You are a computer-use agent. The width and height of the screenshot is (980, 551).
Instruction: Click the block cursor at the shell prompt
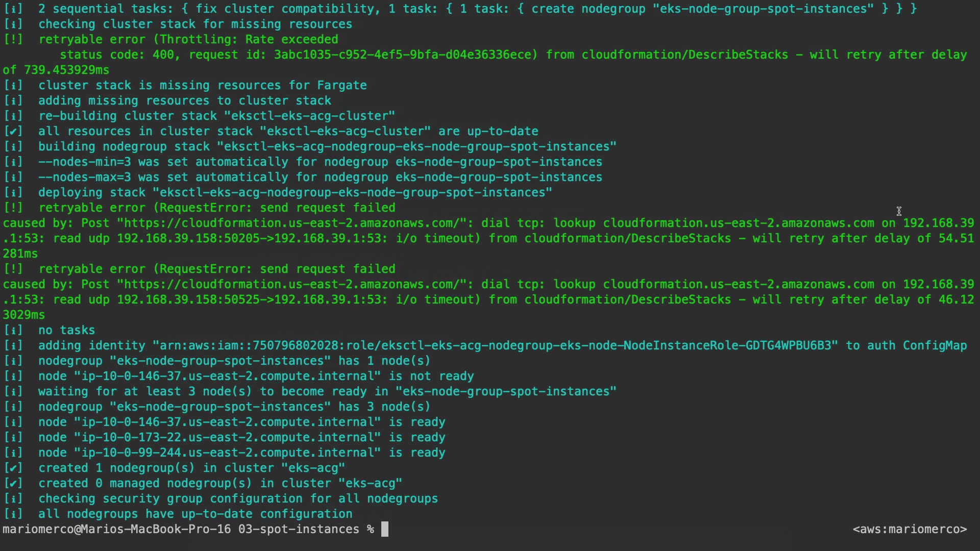point(385,529)
